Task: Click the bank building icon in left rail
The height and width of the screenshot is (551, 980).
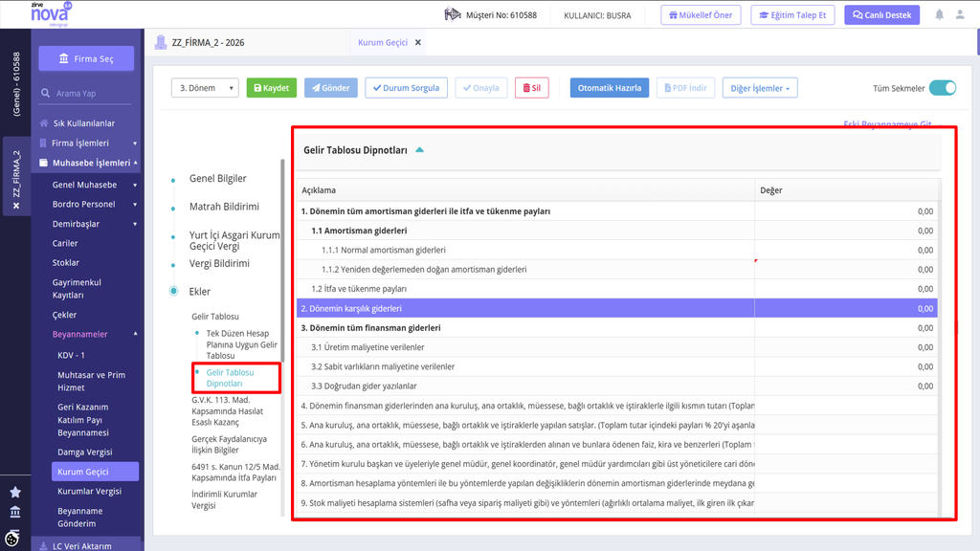Action: (15, 513)
